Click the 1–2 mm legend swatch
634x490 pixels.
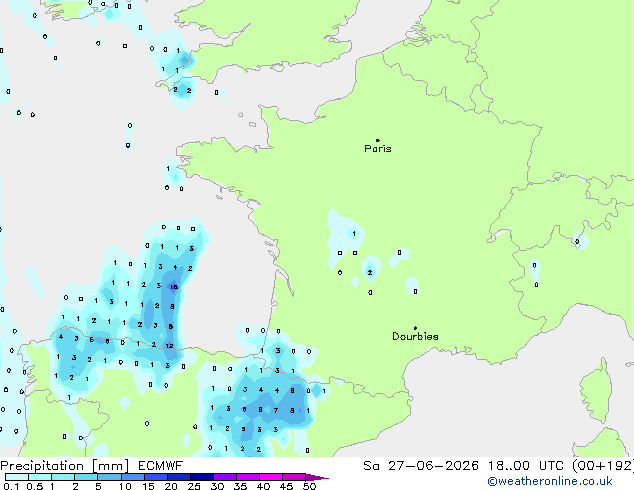[x=63, y=477]
